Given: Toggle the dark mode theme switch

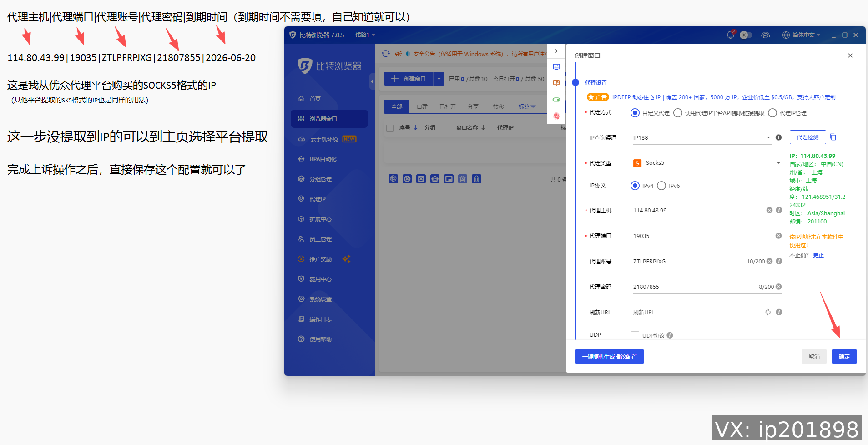Looking at the screenshot, I should click(746, 35).
